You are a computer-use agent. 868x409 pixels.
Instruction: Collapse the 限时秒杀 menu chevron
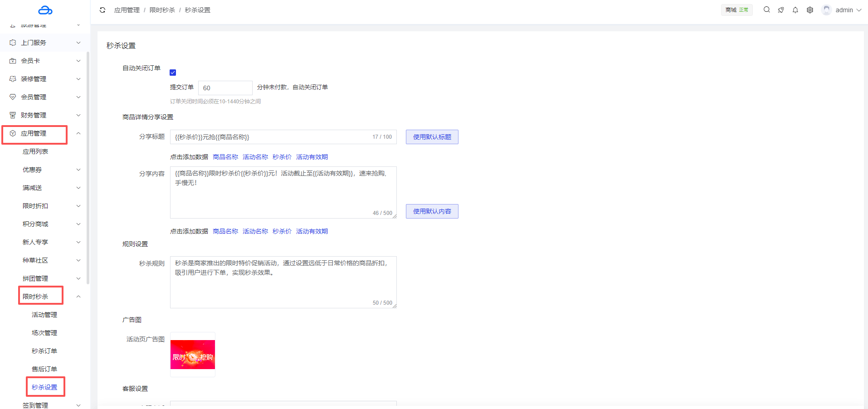click(78, 297)
